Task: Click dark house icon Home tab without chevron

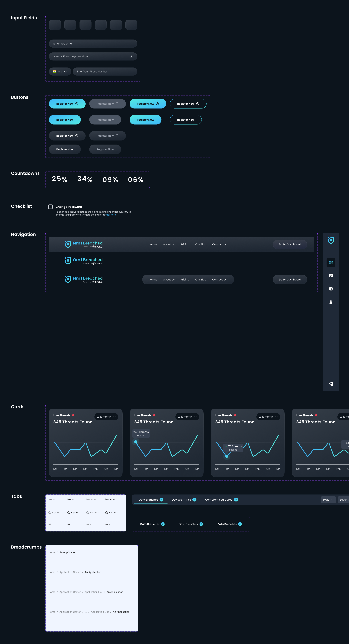Action: click(x=73, y=512)
